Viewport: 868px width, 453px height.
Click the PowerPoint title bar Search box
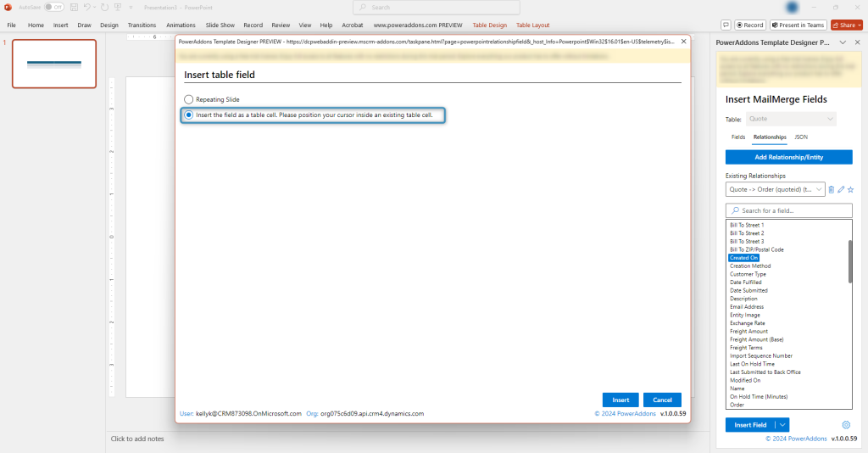(437, 7)
